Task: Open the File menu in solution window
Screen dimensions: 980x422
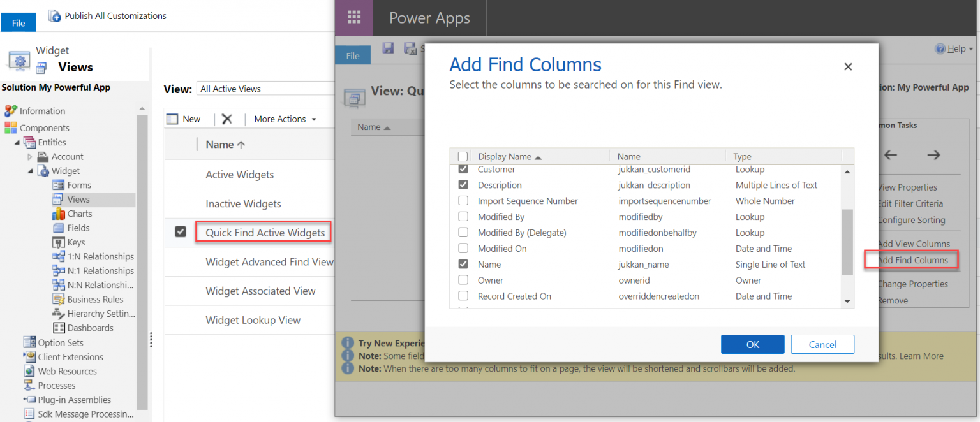Action: (x=19, y=23)
